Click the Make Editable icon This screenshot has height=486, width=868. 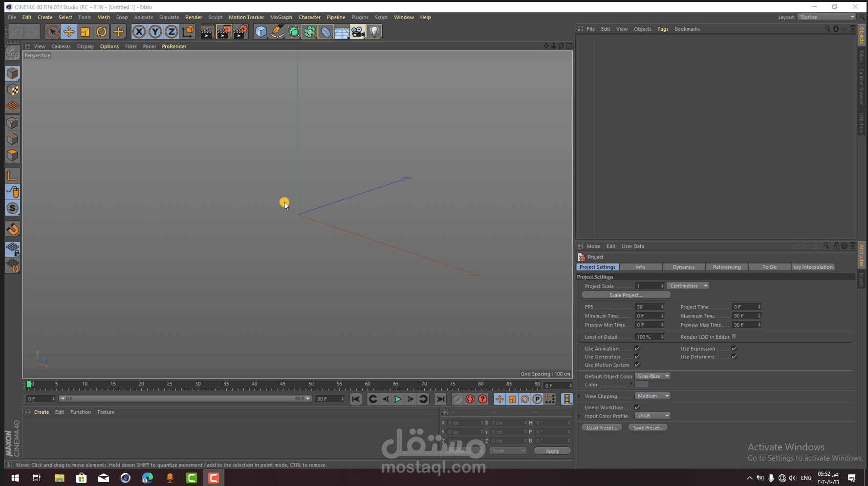pyautogui.click(x=13, y=52)
